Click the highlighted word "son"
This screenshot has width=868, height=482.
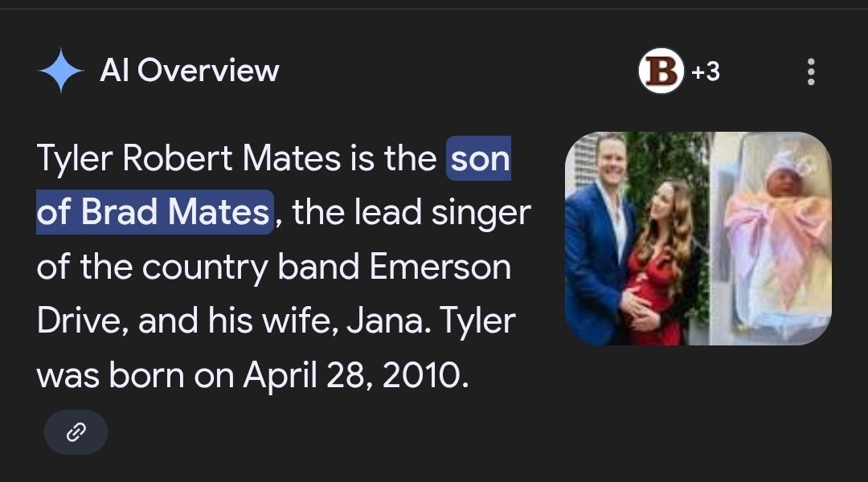tap(480, 159)
